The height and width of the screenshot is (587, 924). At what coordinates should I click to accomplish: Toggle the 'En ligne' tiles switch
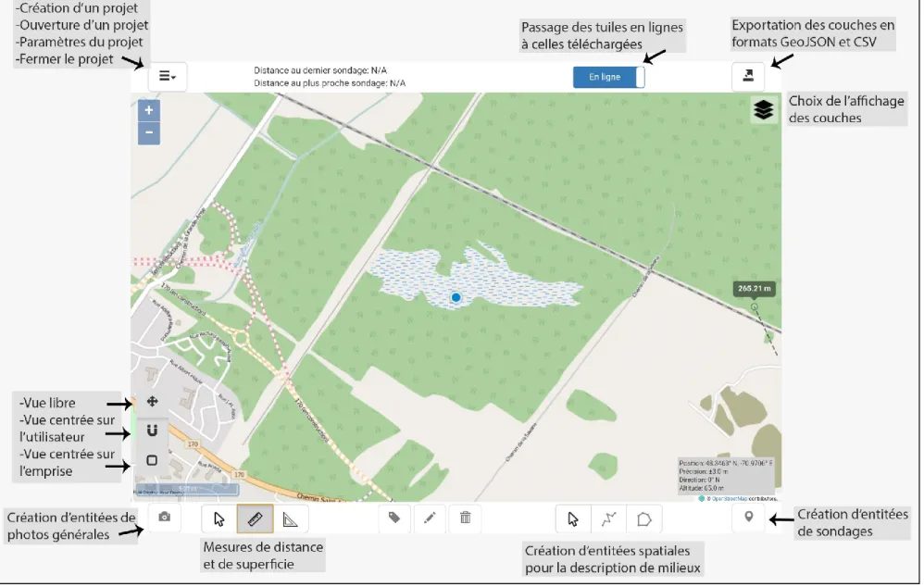[610, 77]
